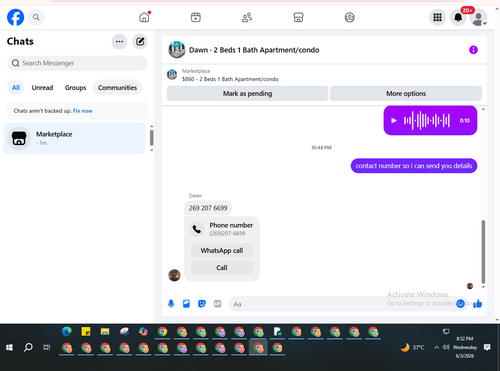Open the Chats three-dot options menu

point(119,42)
